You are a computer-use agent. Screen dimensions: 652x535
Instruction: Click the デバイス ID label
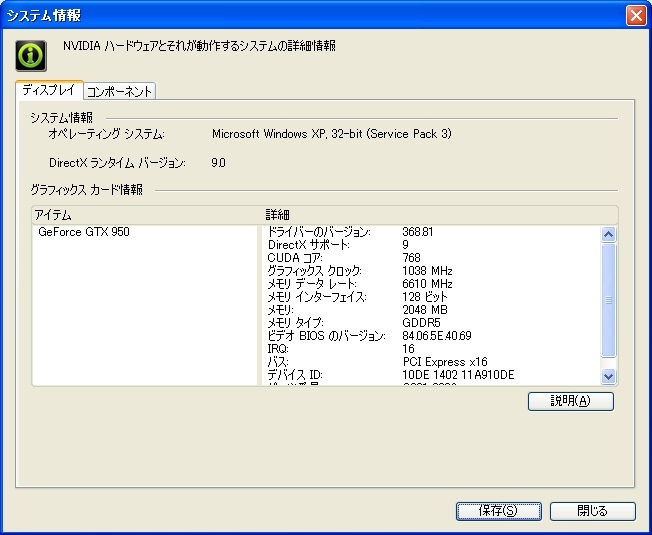pyautogui.click(x=295, y=375)
